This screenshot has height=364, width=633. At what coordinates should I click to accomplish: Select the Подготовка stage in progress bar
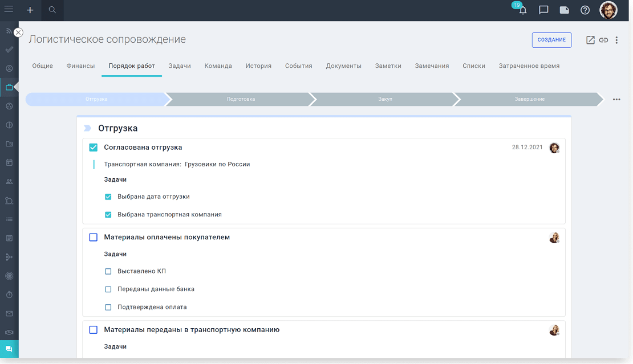point(241,99)
